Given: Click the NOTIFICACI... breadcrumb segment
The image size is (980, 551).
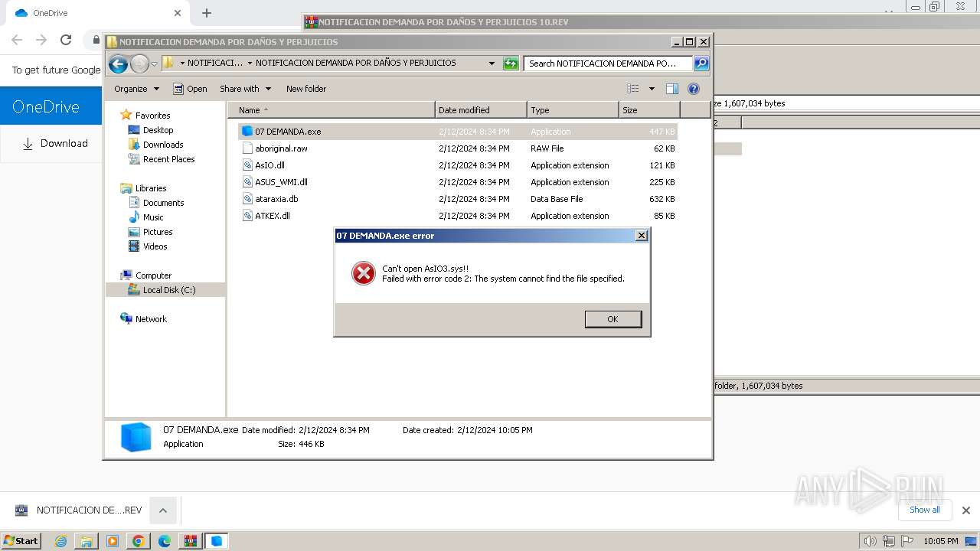Looking at the screenshot, I should click(215, 64).
